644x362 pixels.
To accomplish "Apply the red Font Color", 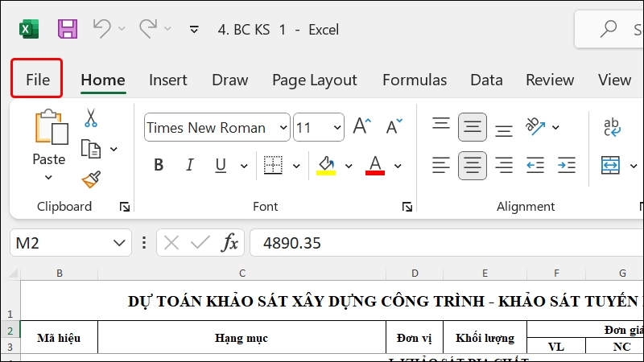I will tap(375, 166).
